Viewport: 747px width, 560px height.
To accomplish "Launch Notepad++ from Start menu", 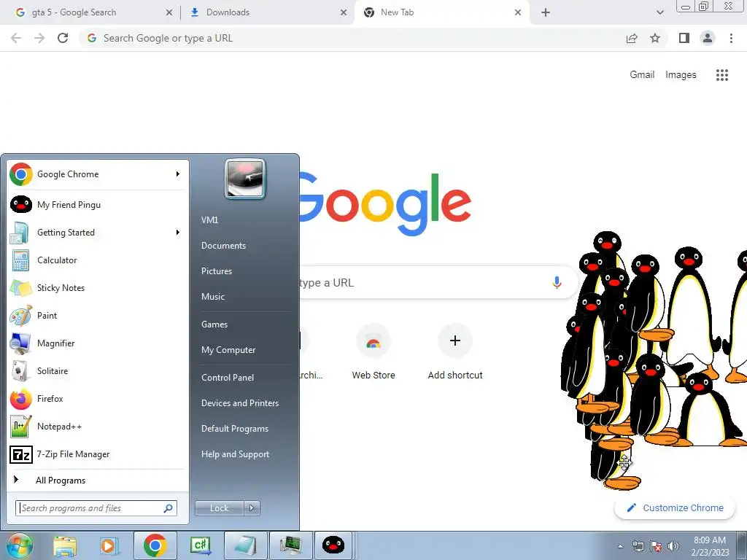I will 97,426.
